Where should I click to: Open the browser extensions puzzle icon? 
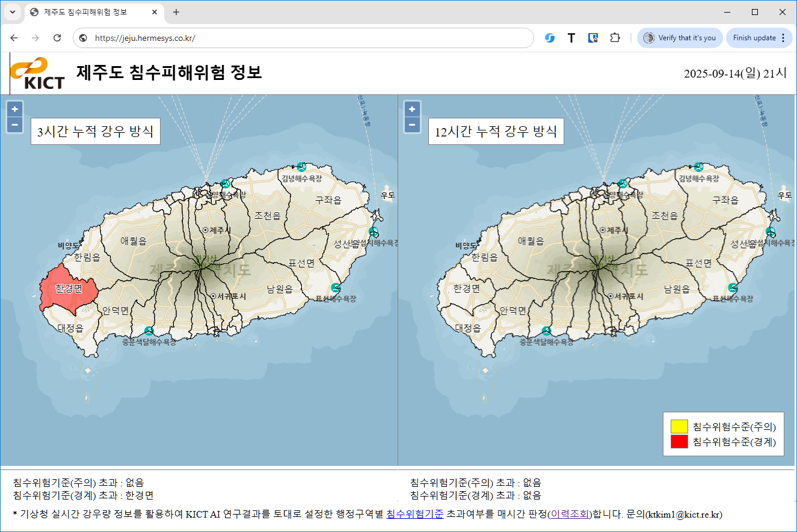pos(614,38)
